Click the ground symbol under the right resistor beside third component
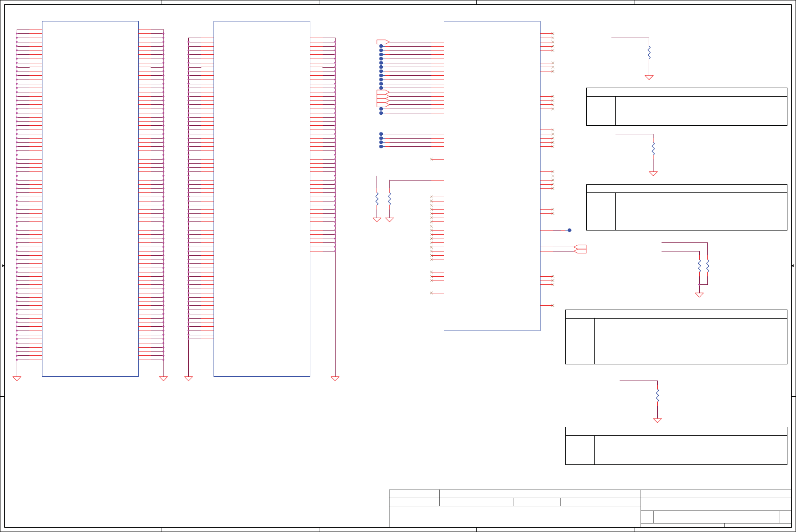Screen dimensions: 796x532 coord(389,220)
